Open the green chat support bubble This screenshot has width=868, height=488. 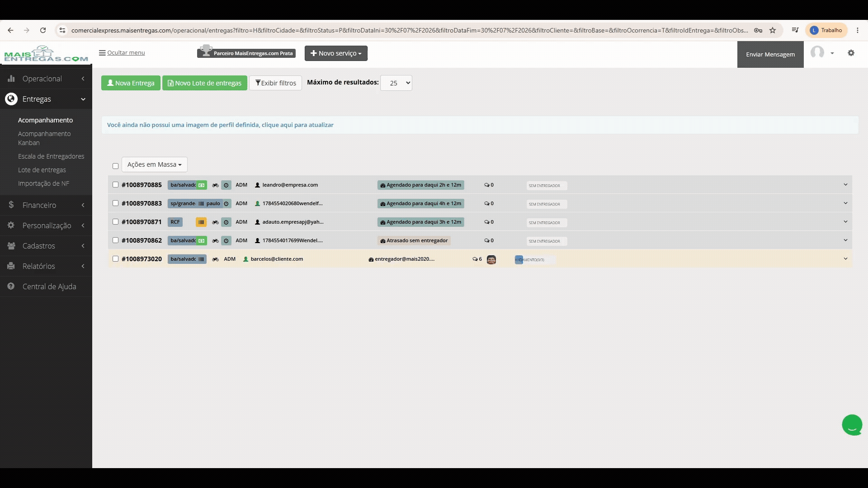click(852, 425)
